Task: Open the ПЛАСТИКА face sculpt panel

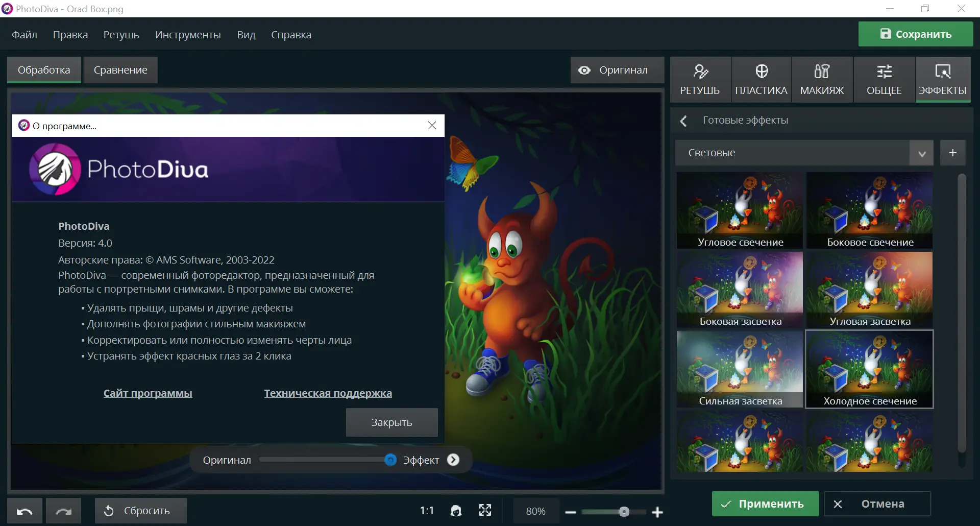Action: pyautogui.click(x=761, y=80)
